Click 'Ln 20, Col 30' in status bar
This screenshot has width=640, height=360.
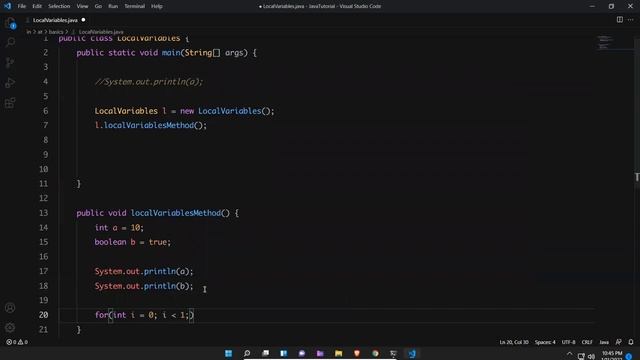514,342
